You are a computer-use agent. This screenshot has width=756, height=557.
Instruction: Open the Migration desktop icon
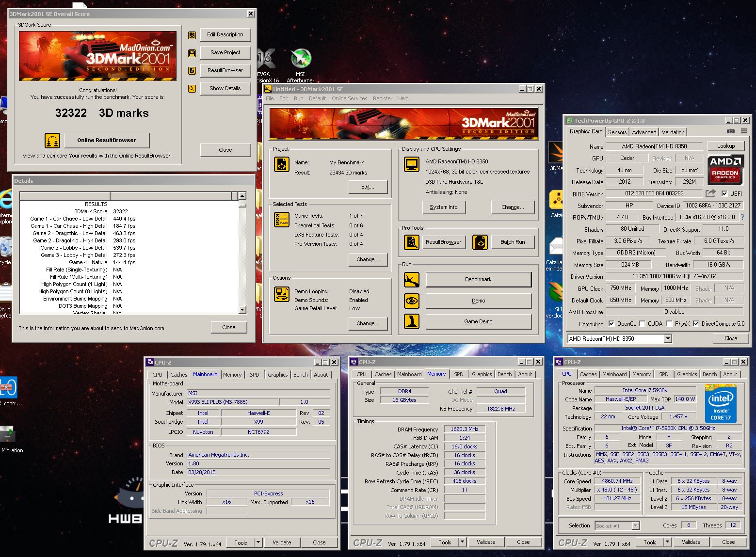coord(11,440)
